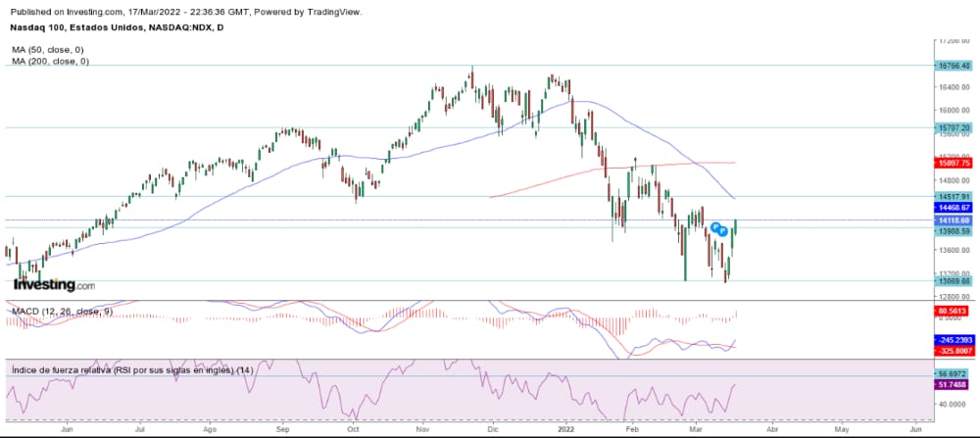Viewport: 980px width, 438px height.
Task: Click the 'Mar' label on time axis
Action: 696,430
